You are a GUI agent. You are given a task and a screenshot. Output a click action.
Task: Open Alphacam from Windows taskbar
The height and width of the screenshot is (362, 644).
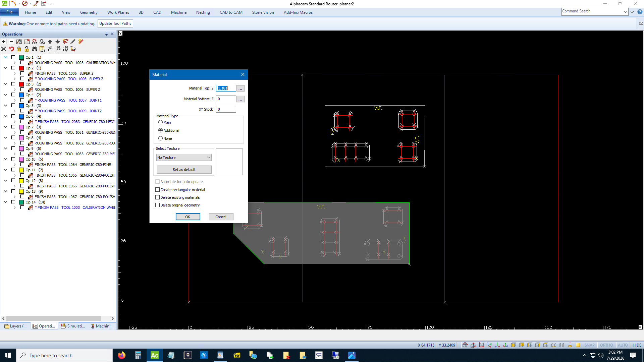154,355
